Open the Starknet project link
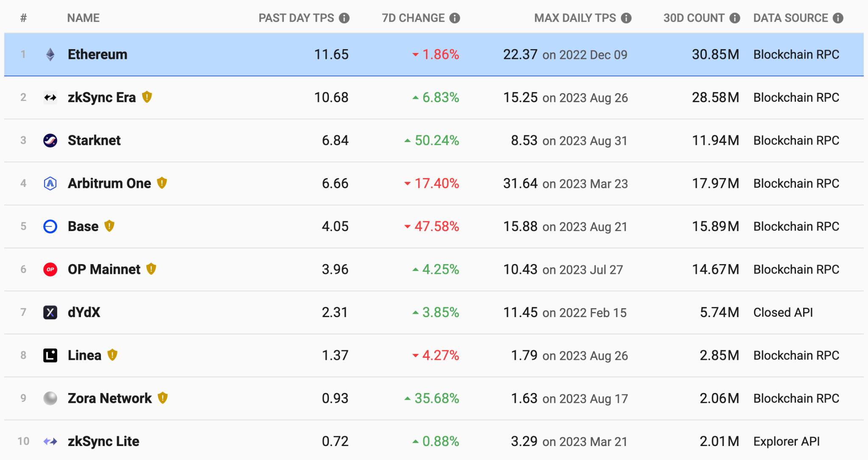This screenshot has height=460, width=868. (x=94, y=140)
